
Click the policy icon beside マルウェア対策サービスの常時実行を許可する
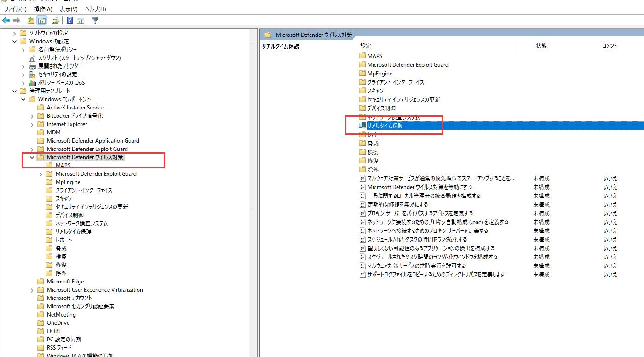(x=362, y=266)
